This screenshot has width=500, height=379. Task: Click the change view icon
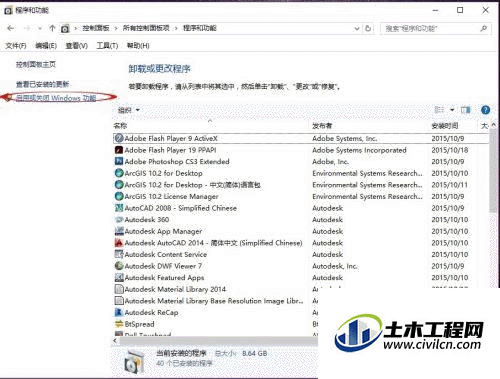(439, 110)
